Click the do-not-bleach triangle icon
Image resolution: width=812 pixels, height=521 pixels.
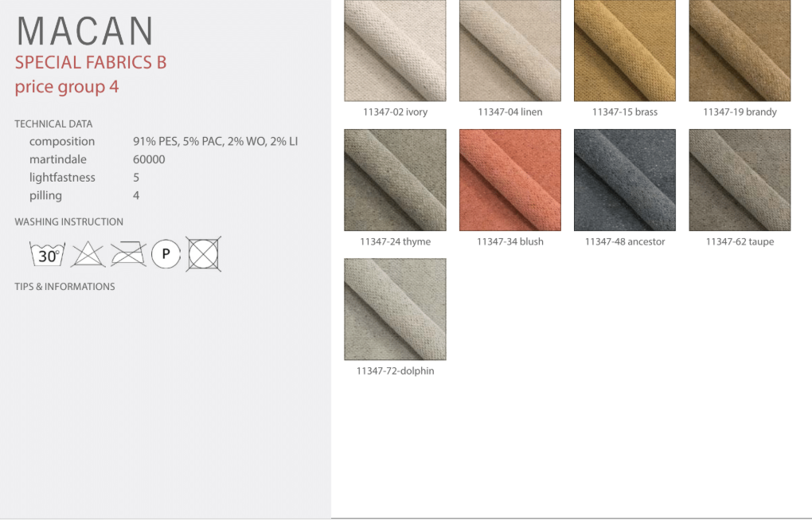pos(88,255)
